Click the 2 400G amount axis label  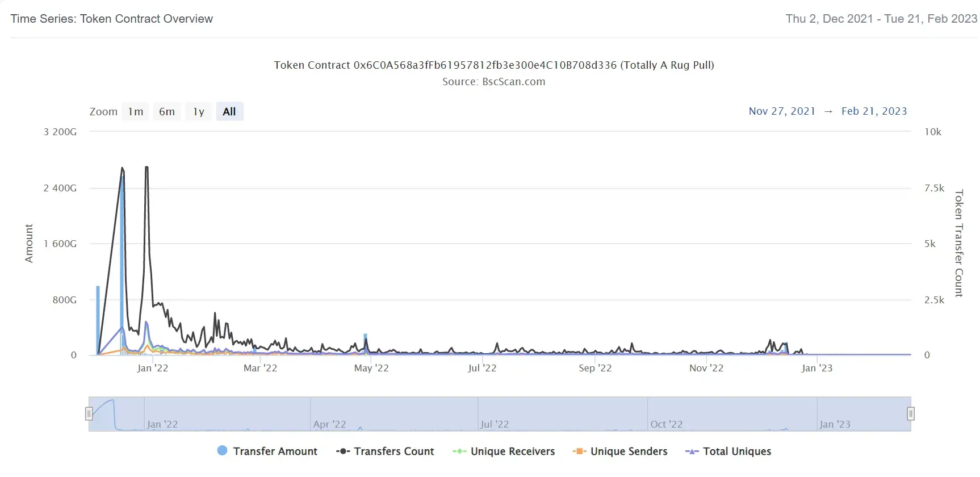(x=60, y=188)
